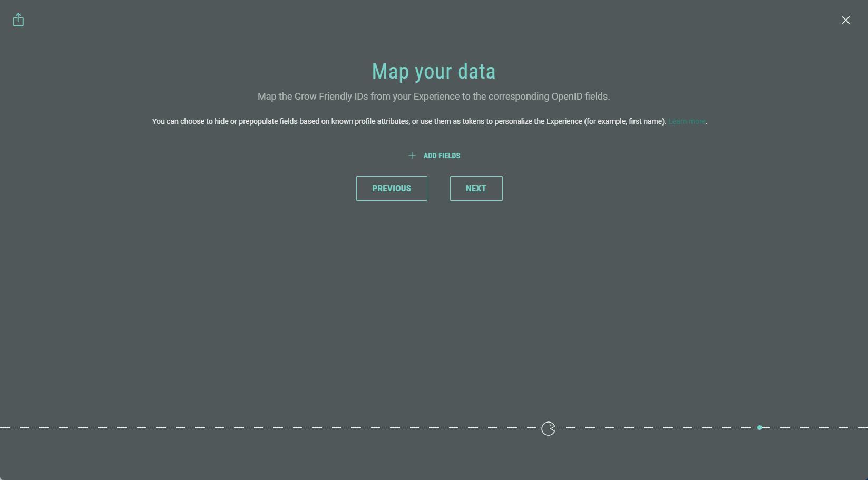This screenshot has width=868, height=480.
Task: Click the ADD FIELDS text label
Action: click(442, 156)
